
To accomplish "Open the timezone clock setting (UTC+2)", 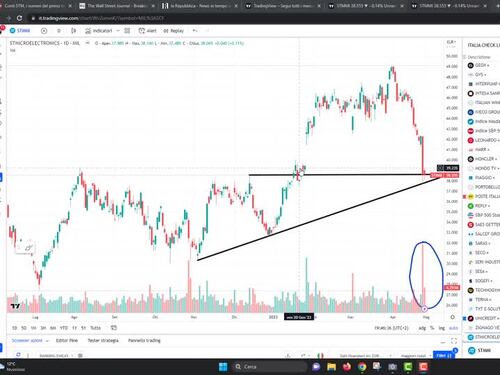I will click(x=391, y=328).
